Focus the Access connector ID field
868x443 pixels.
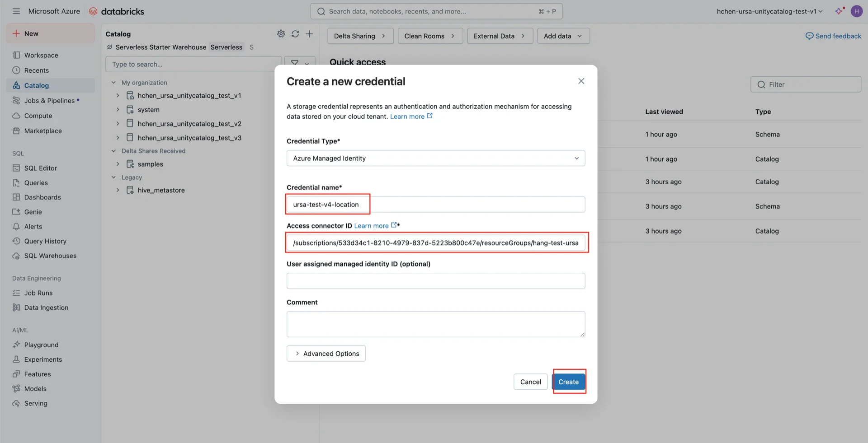point(436,243)
